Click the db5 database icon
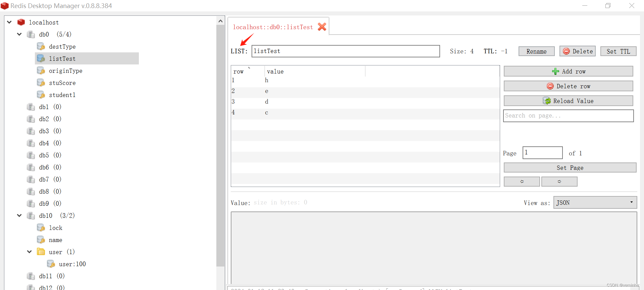The height and width of the screenshot is (290, 644). [31, 155]
